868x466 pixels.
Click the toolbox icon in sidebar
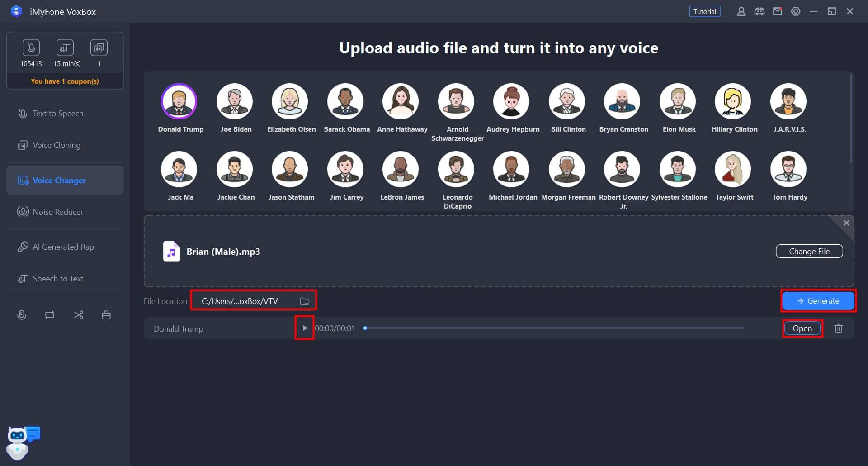click(x=106, y=315)
